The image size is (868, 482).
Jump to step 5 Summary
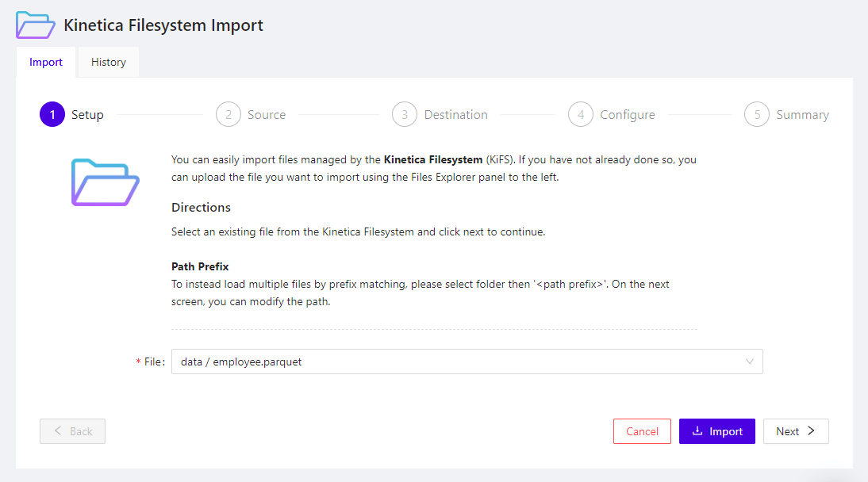coord(786,114)
